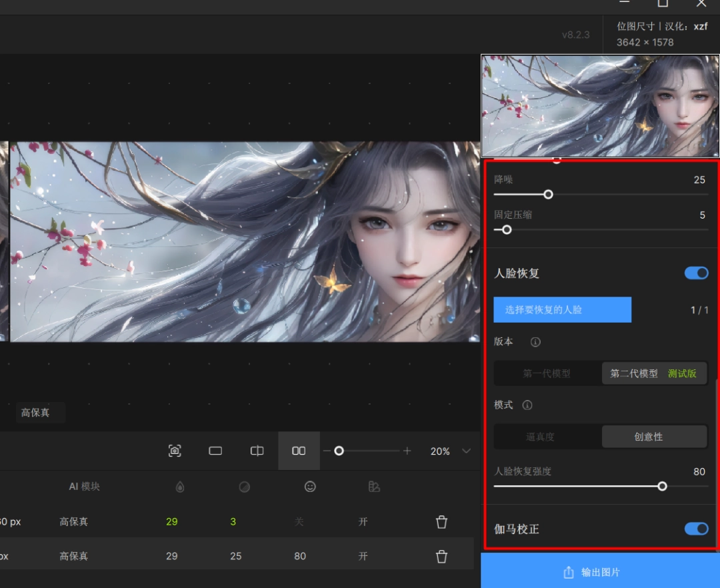Click the 3642 × 1578 bitmap size text
This screenshot has width=720, height=588.
645,42
